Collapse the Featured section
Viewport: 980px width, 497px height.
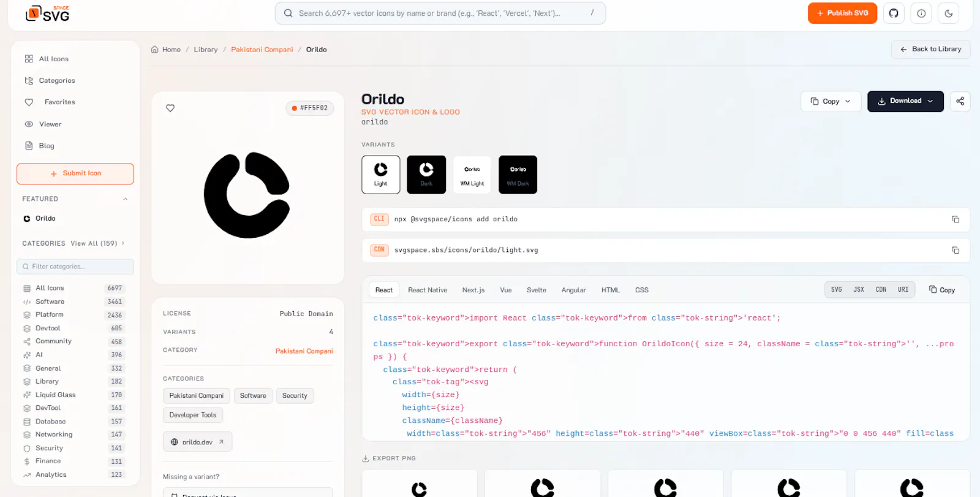point(125,199)
